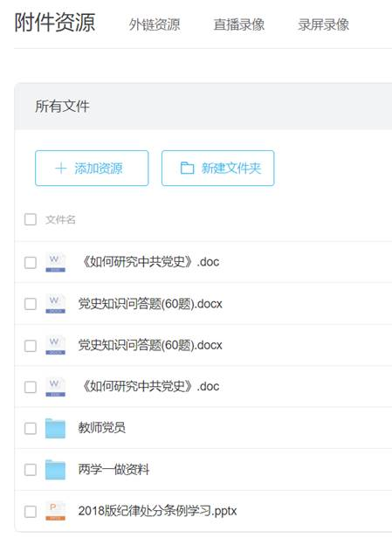
Task: Tick checkbox for 两学一做资料 folder
Action: pos(31,470)
